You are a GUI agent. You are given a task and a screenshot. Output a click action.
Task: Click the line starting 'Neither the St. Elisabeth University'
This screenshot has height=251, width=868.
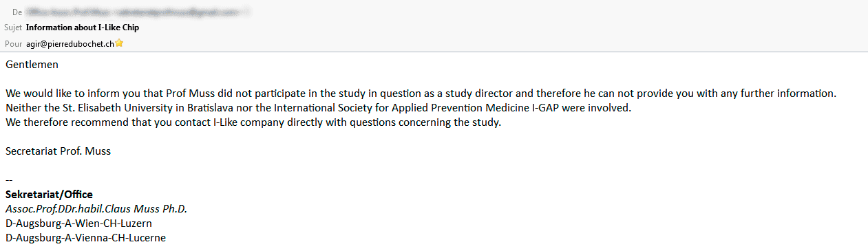pyautogui.click(x=318, y=108)
